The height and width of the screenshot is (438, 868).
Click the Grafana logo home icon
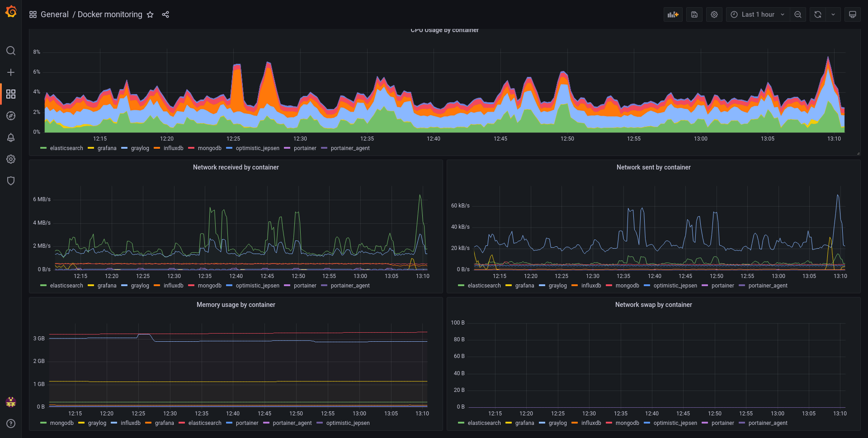(x=11, y=12)
